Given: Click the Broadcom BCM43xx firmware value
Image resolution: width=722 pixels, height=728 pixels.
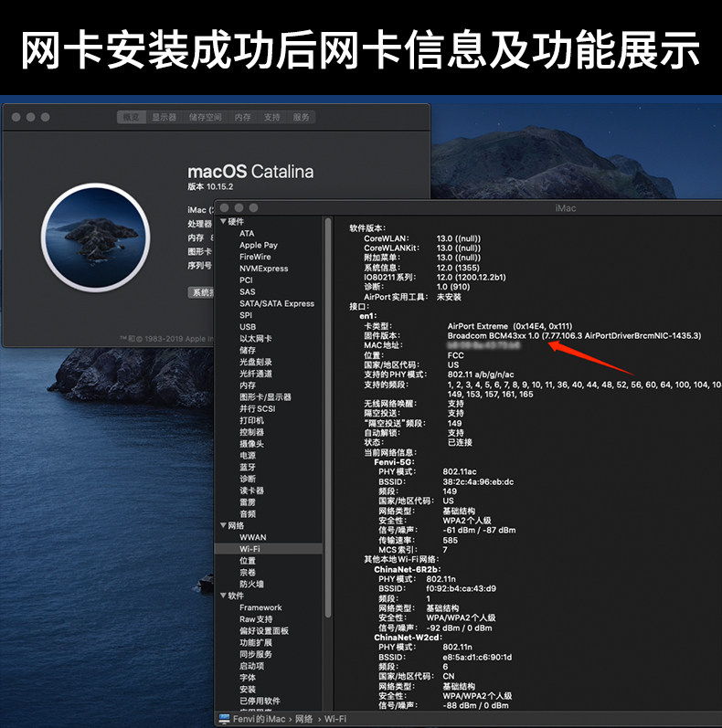Looking at the screenshot, I should (x=574, y=335).
